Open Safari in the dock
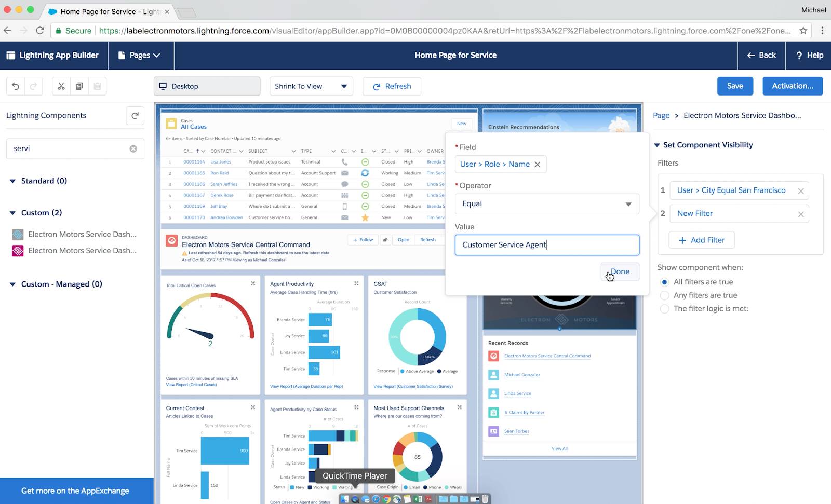831x504 pixels. tap(376, 499)
